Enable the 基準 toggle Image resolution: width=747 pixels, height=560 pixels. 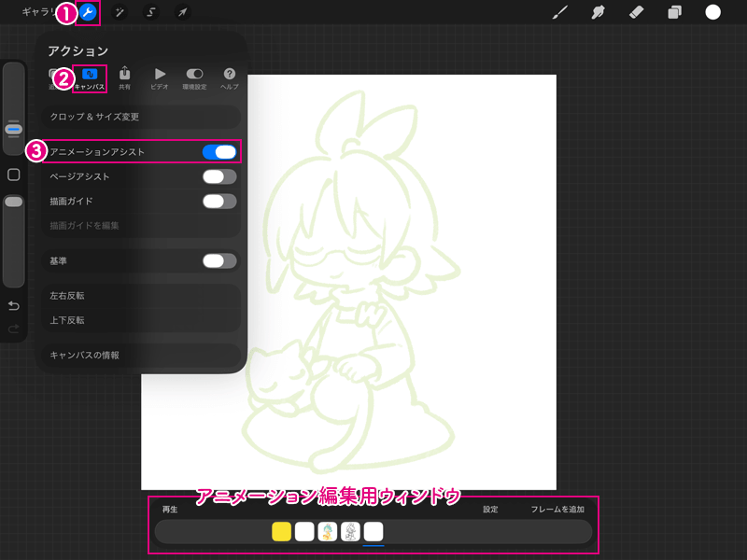point(219,261)
